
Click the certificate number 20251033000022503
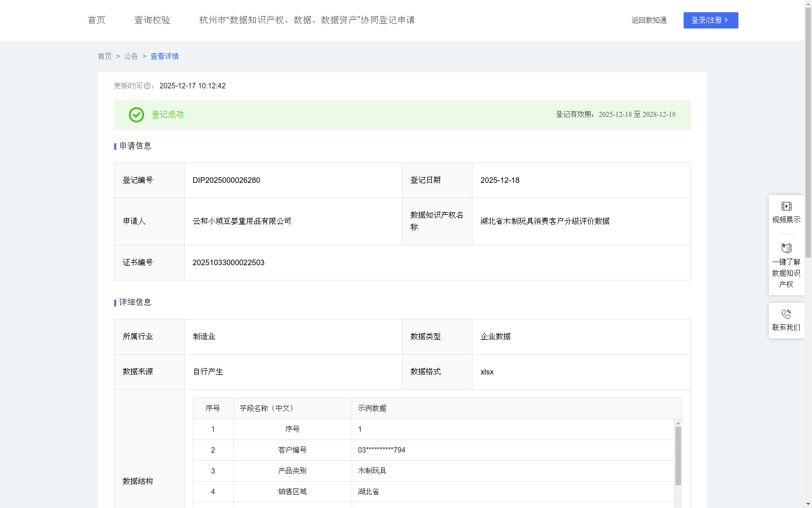[228, 263]
